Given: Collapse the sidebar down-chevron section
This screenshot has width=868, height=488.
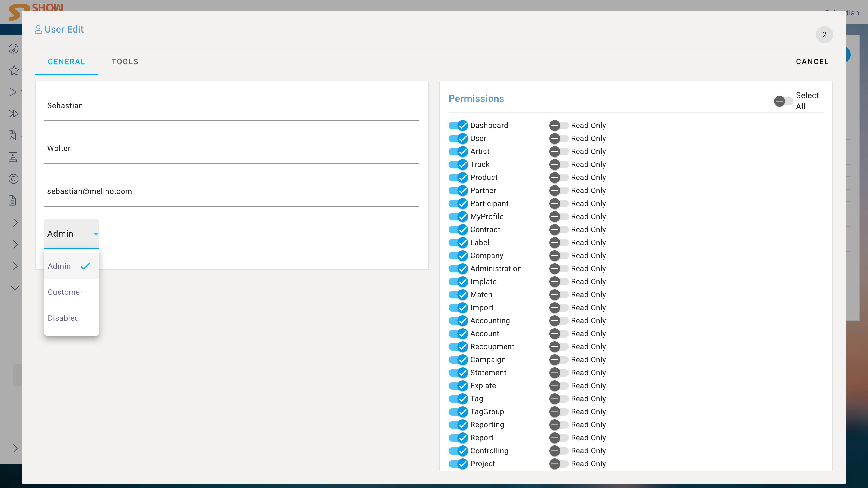Looking at the screenshot, I should tap(15, 288).
